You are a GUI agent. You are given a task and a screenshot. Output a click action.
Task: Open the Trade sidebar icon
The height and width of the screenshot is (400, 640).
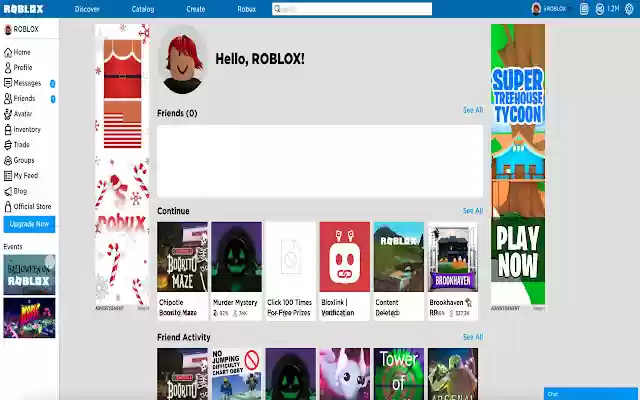point(8,144)
